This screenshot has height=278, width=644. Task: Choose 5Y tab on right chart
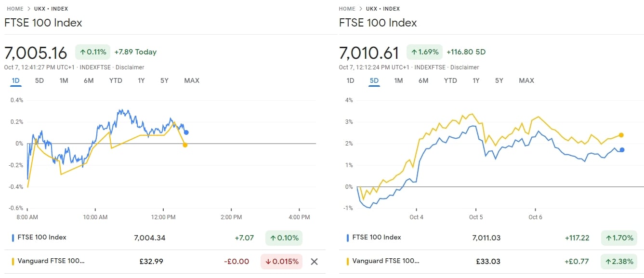tap(499, 80)
